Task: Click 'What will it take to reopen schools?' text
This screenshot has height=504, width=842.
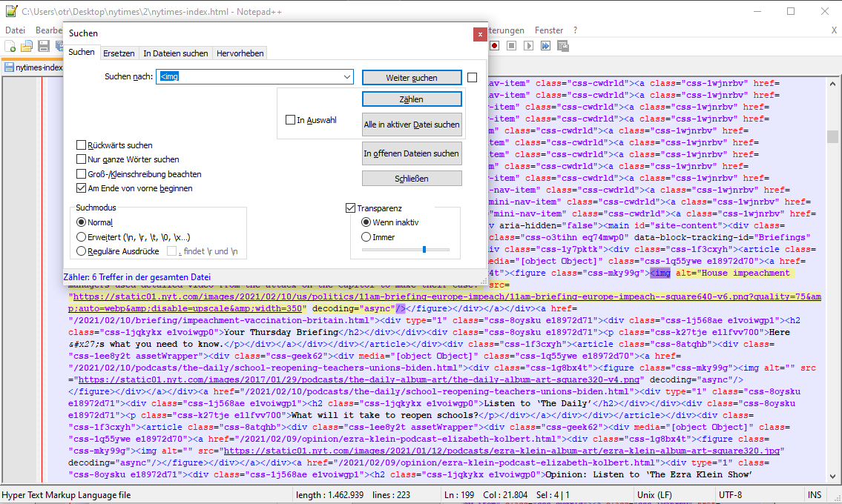Action: 384,415
